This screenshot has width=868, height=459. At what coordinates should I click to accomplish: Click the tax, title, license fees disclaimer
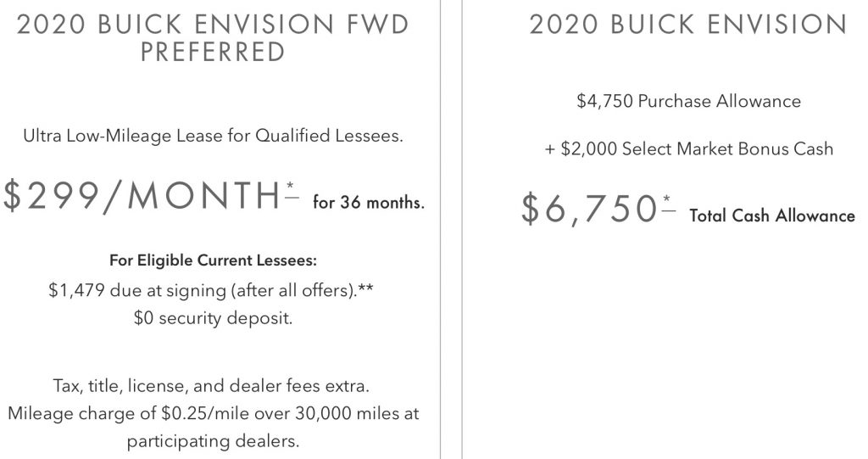(x=211, y=385)
